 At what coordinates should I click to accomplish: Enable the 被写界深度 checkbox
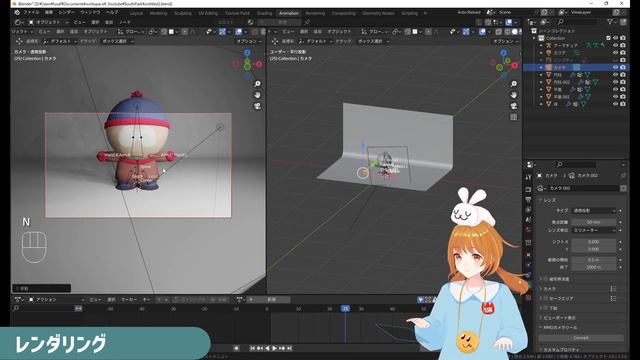(x=546, y=279)
